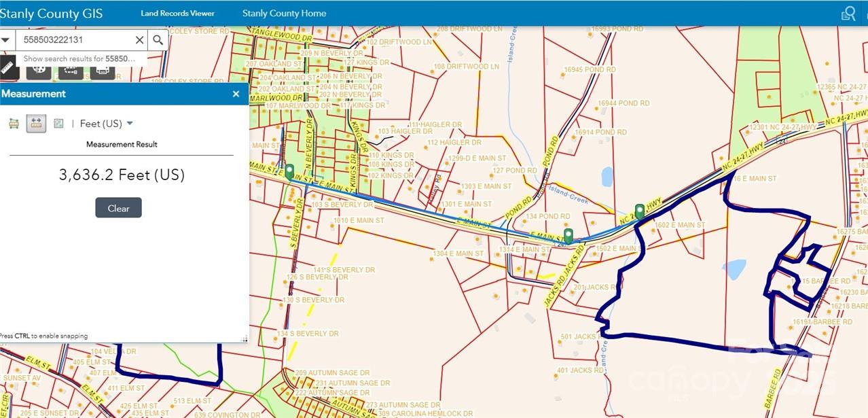Viewport: 868px width, 418px height.
Task: Go to Stanly County Home link
Action: coord(284,14)
